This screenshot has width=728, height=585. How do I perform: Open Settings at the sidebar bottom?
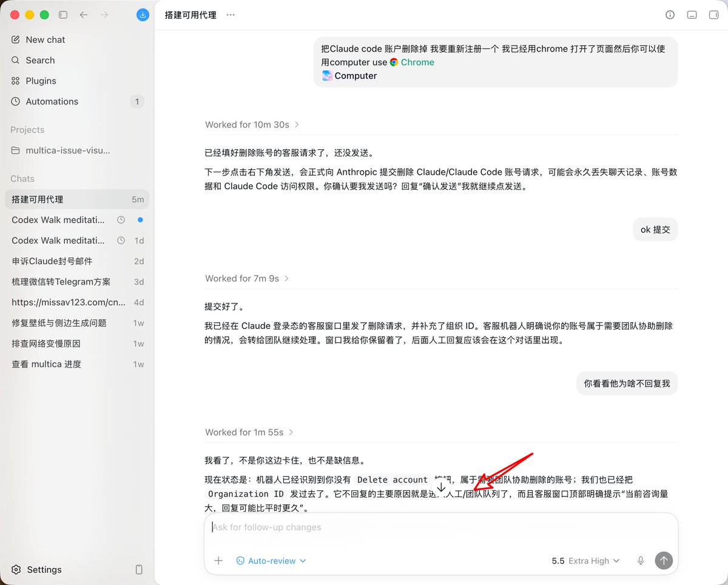pyautogui.click(x=36, y=569)
